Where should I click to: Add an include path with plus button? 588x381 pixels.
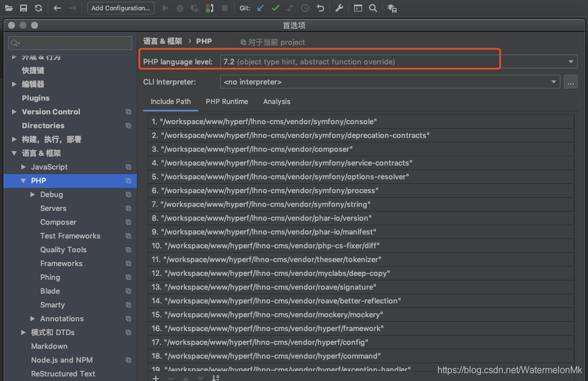[156, 378]
